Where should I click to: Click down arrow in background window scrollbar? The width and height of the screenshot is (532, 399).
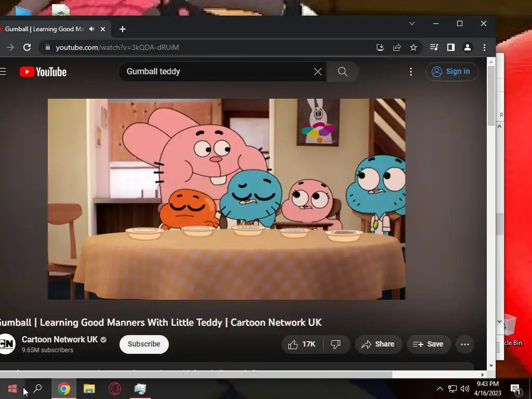[x=499, y=321]
